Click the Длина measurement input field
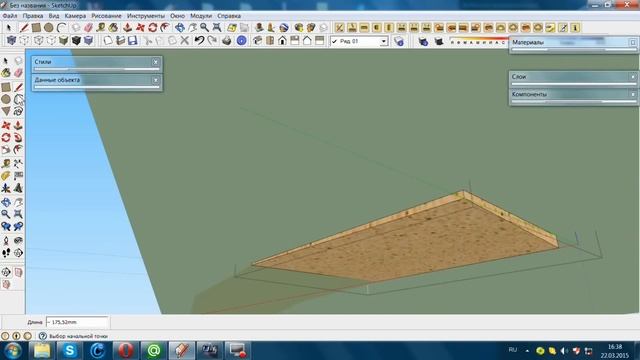The width and height of the screenshot is (640, 360). click(x=77, y=322)
